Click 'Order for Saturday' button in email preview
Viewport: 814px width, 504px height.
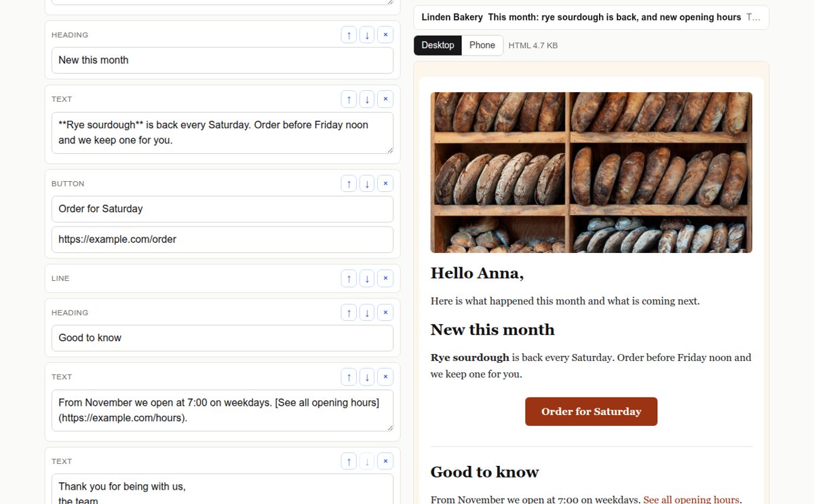(x=591, y=412)
